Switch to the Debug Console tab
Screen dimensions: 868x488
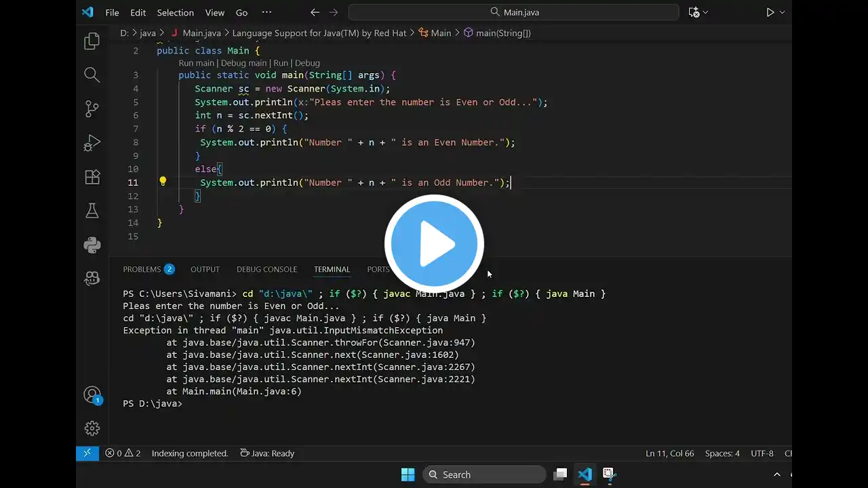click(267, 269)
